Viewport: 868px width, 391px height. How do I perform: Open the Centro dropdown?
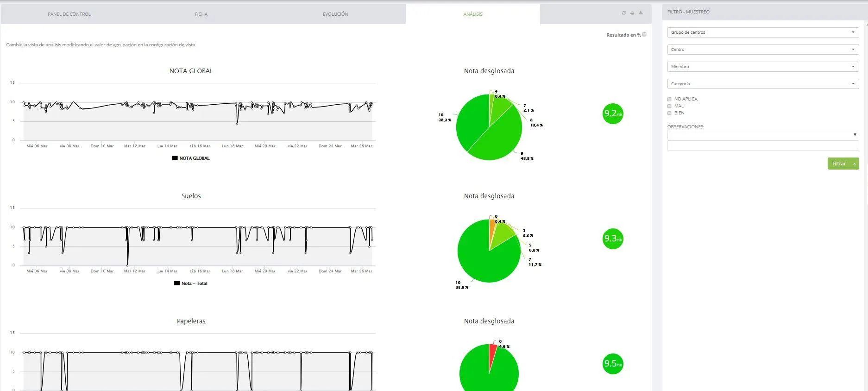763,50
